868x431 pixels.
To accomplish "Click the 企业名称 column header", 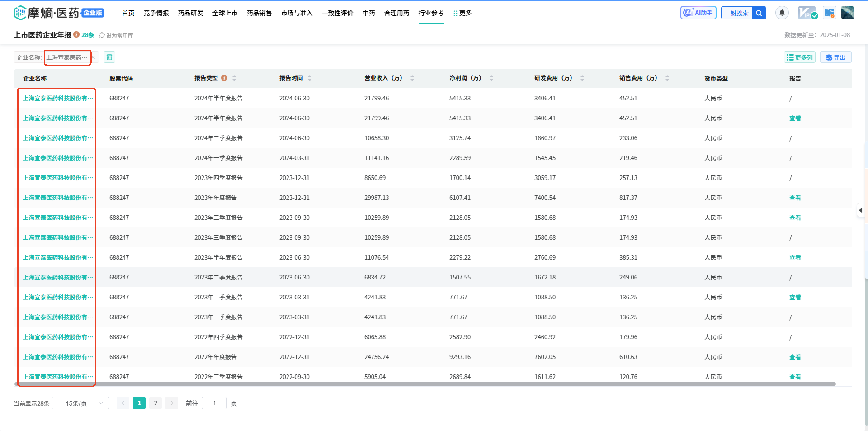I will pyautogui.click(x=35, y=78).
